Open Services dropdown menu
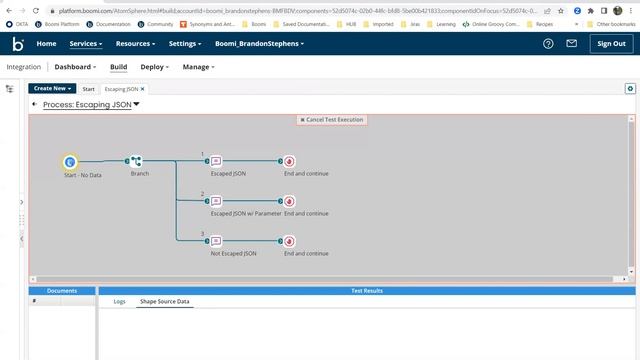 coord(86,44)
